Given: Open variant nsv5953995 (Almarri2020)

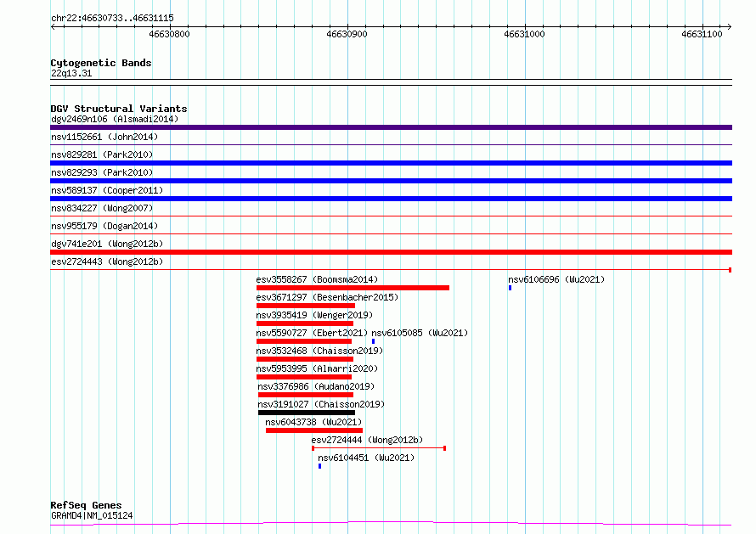Looking at the screenshot, I should click(317, 368).
